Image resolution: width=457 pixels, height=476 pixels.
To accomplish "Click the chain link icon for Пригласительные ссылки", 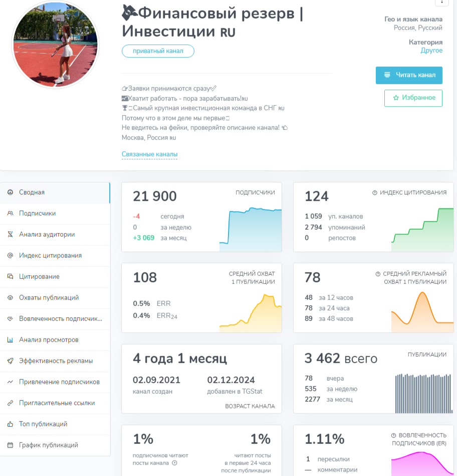I will [11, 403].
